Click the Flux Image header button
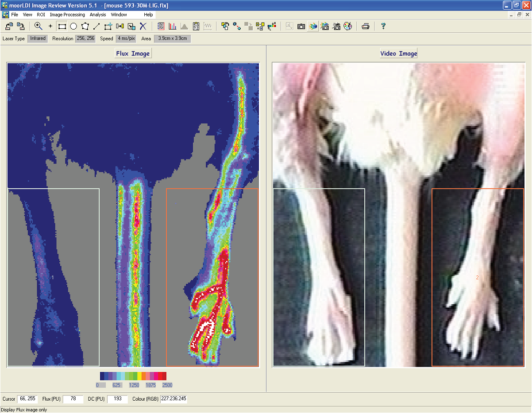 (133, 54)
